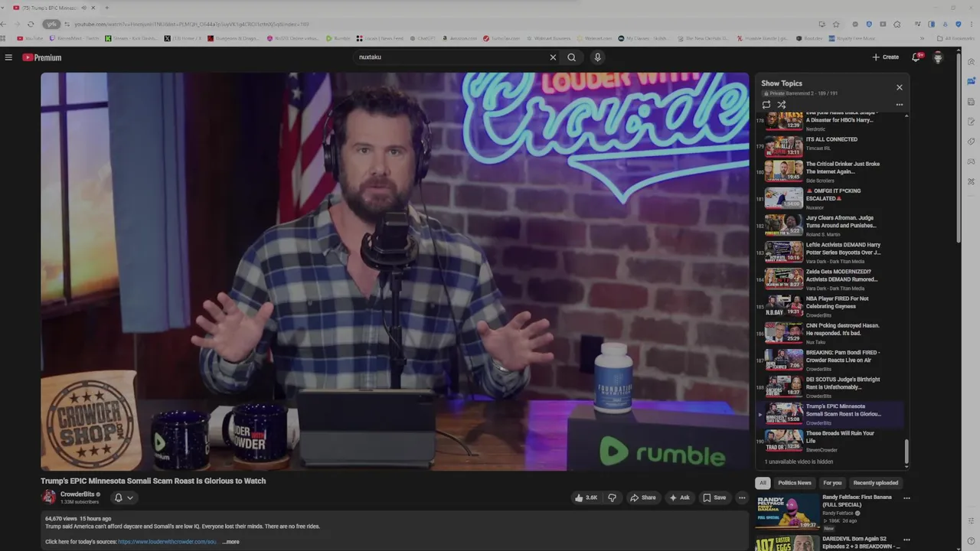Dislike the video
This screenshot has width=980, height=551.
612,497
